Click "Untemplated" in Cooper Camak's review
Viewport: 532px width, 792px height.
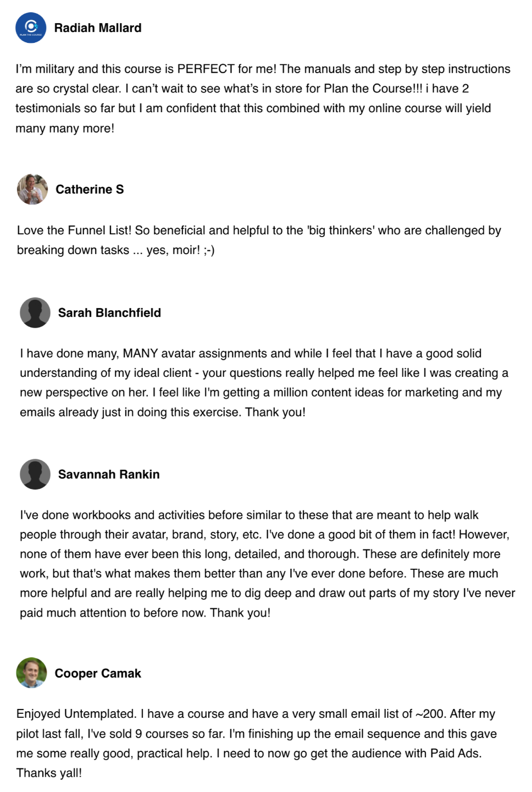[100, 713]
